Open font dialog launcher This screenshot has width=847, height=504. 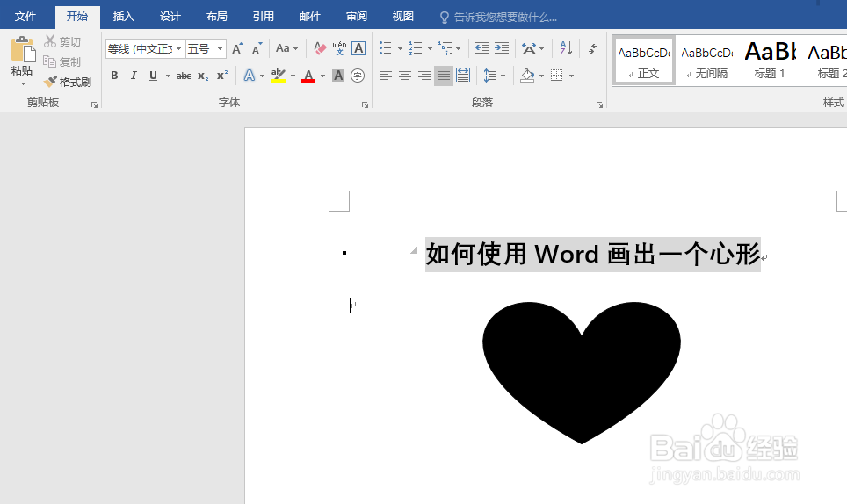(366, 105)
